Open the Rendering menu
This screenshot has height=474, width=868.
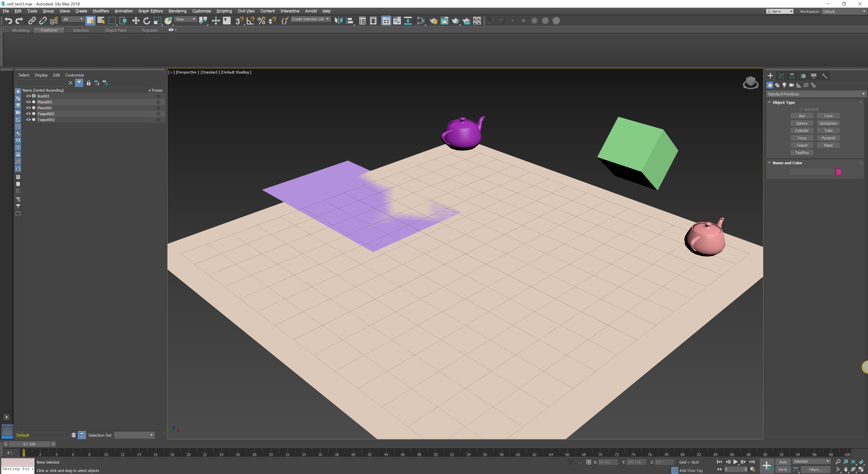coord(177,11)
